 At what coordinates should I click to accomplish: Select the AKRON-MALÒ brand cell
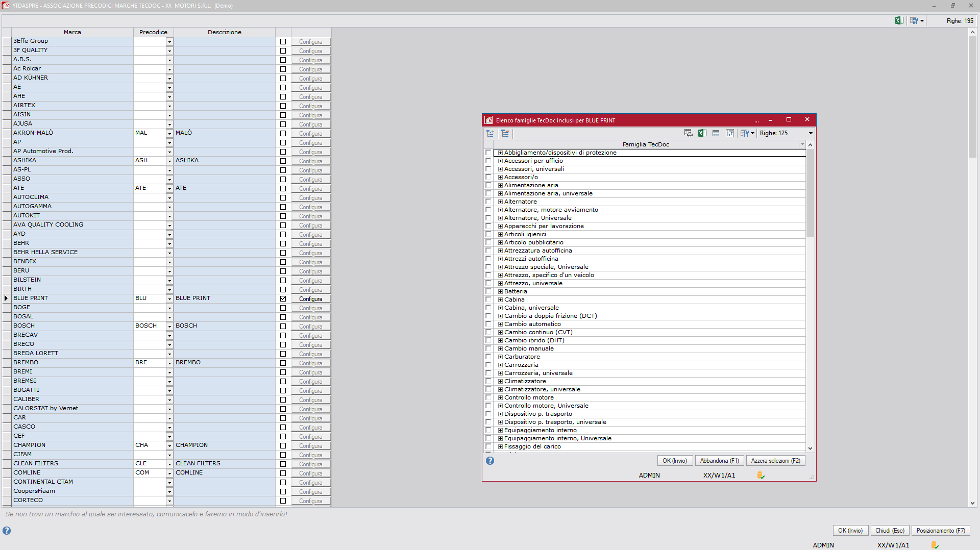[x=72, y=133]
